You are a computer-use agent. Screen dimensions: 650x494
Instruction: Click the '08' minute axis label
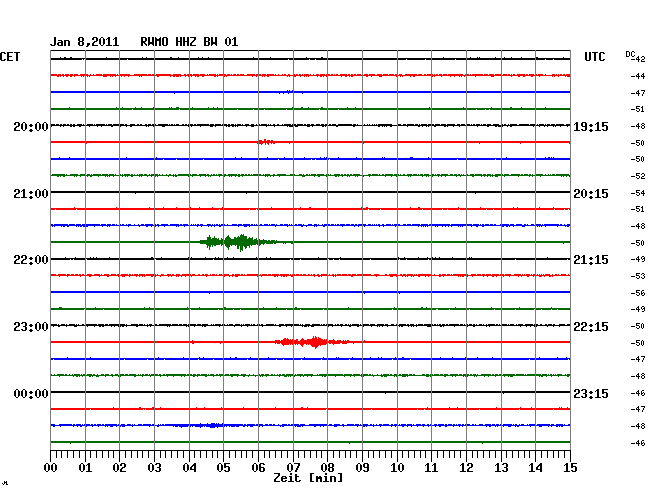coord(327,467)
